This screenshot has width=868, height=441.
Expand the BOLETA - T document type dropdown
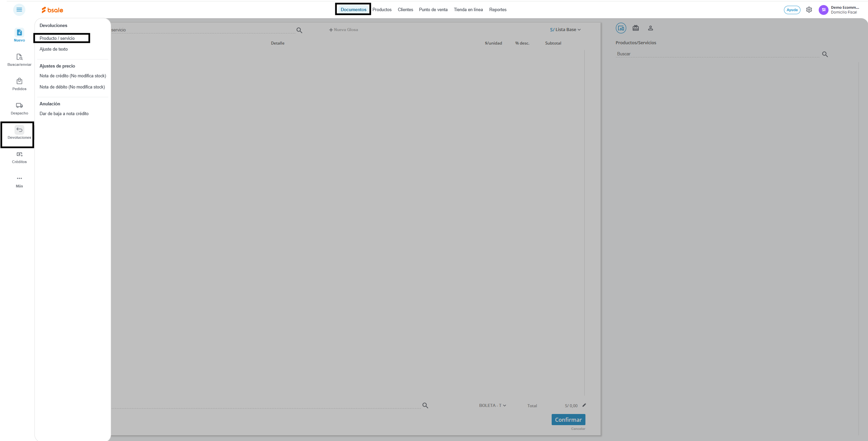[x=492, y=406]
